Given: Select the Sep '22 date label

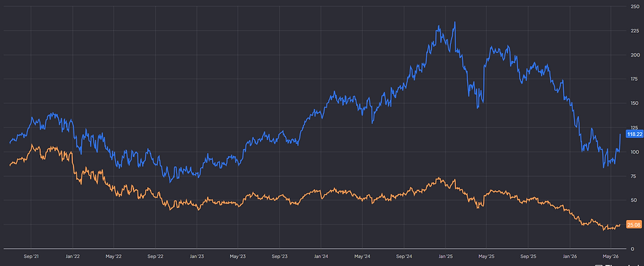Looking at the screenshot, I should click(155, 257).
